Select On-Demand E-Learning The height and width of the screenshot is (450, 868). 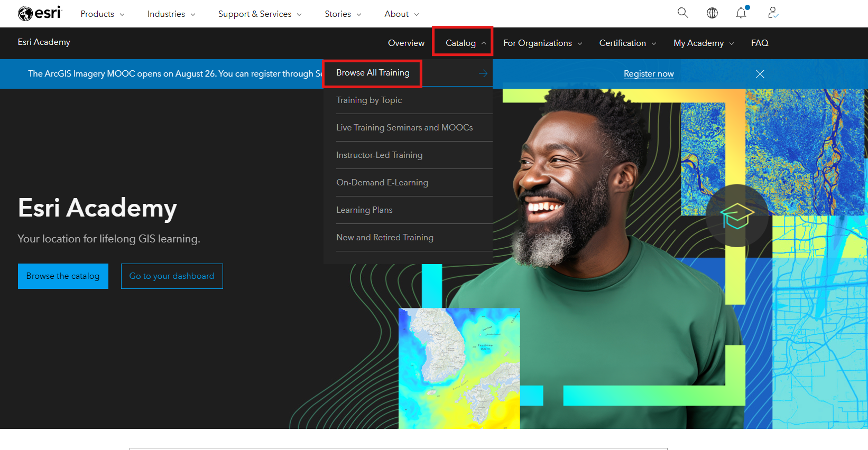[x=382, y=183]
